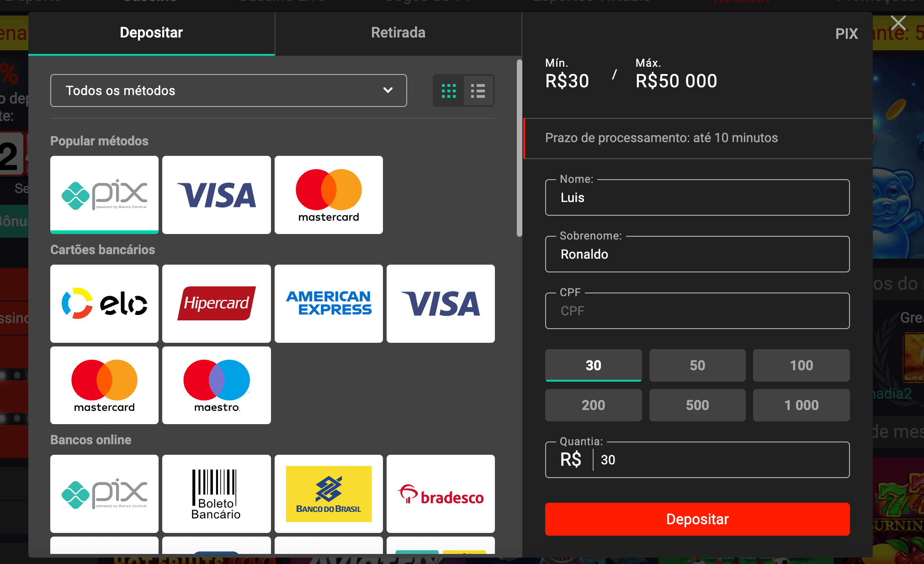Select the 100 amount preset

tap(802, 365)
